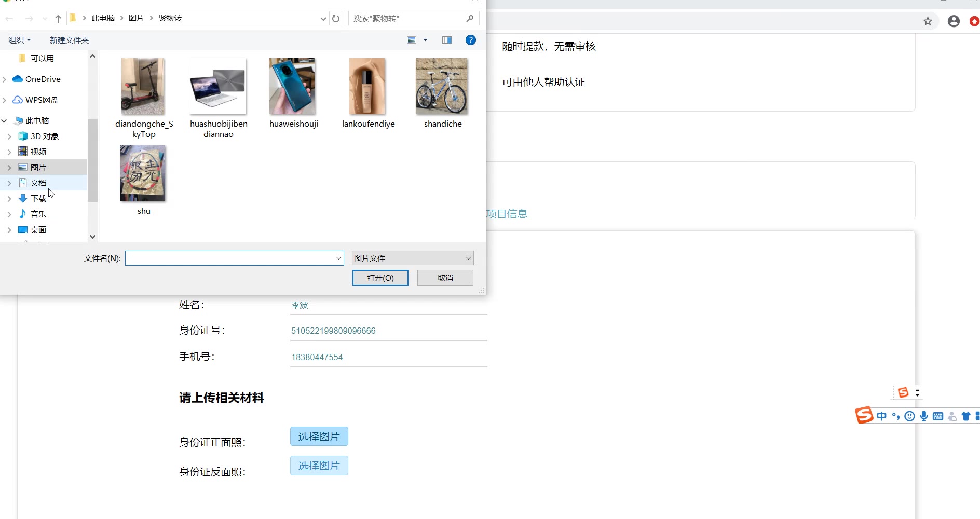Open file dialog help

[x=471, y=40]
